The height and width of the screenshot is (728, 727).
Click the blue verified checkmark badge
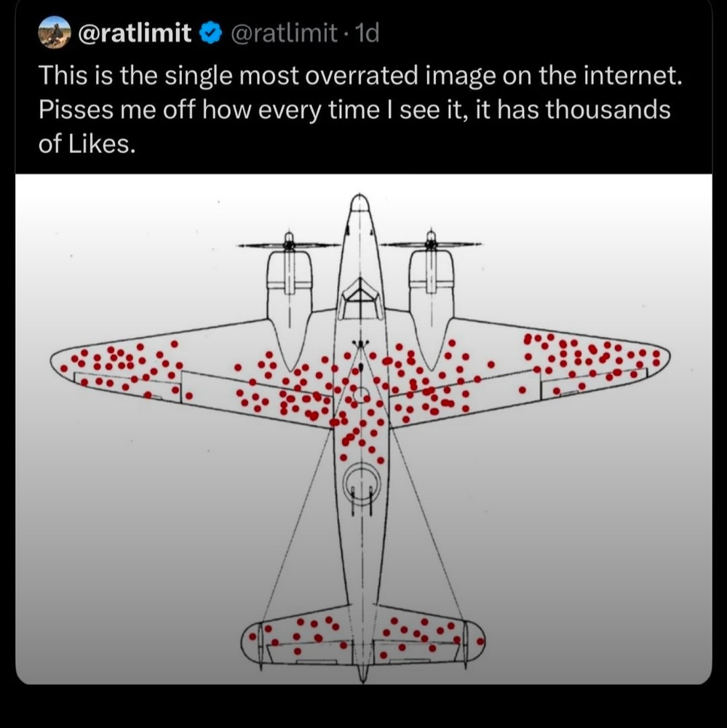coord(210,33)
